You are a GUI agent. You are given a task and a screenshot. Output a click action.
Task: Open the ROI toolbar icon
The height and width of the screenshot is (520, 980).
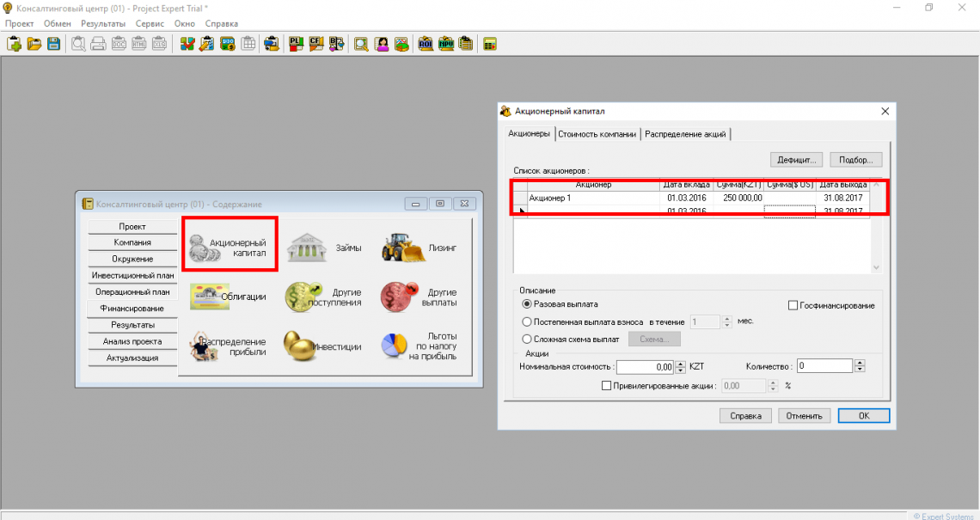pyautogui.click(x=426, y=44)
